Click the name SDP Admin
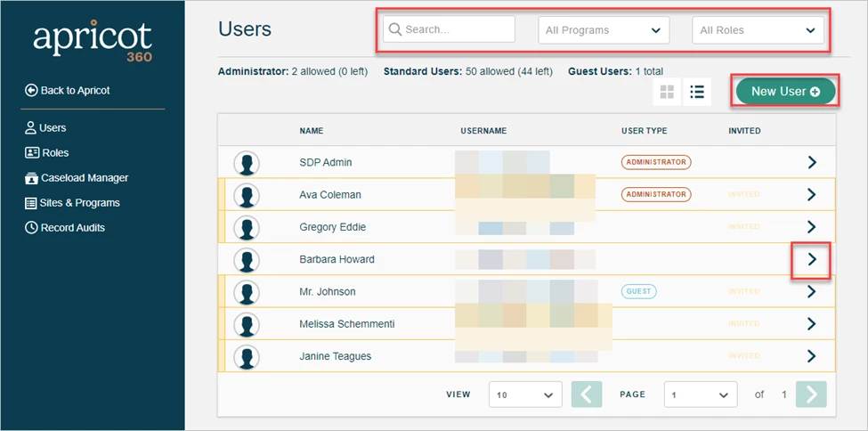 (326, 162)
